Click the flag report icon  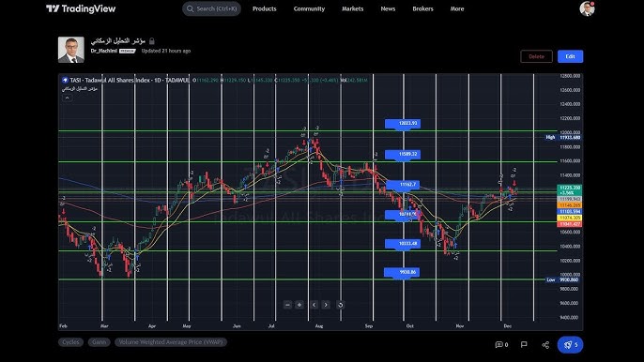click(x=524, y=345)
